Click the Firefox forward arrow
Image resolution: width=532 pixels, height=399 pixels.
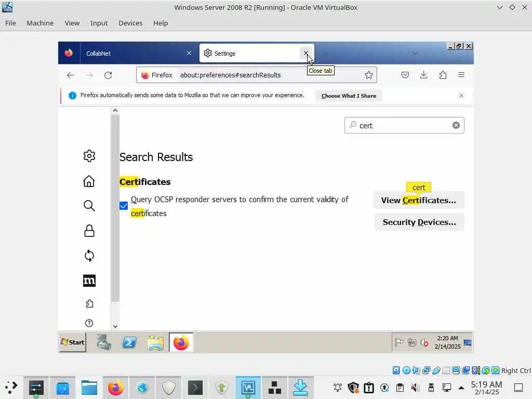pyautogui.click(x=89, y=75)
